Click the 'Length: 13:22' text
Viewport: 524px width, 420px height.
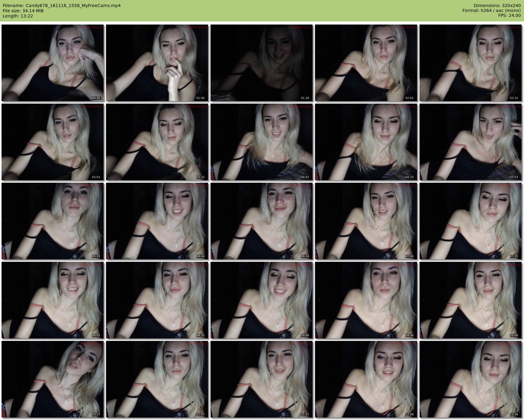pos(18,16)
